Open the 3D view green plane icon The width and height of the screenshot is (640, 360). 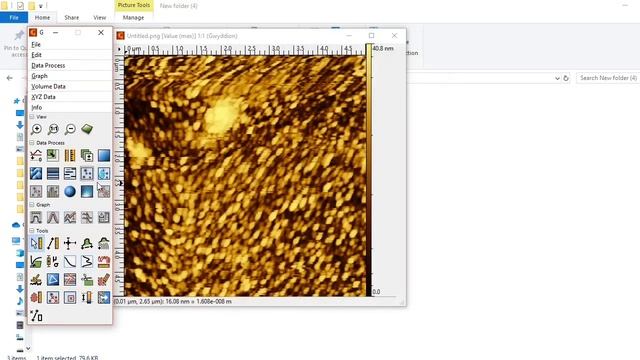point(87,129)
